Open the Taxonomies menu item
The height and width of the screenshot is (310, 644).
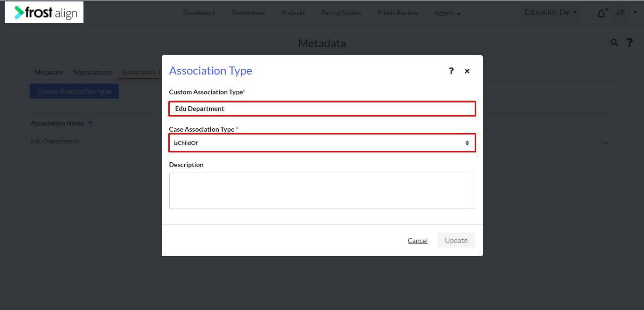tap(248, 13)
